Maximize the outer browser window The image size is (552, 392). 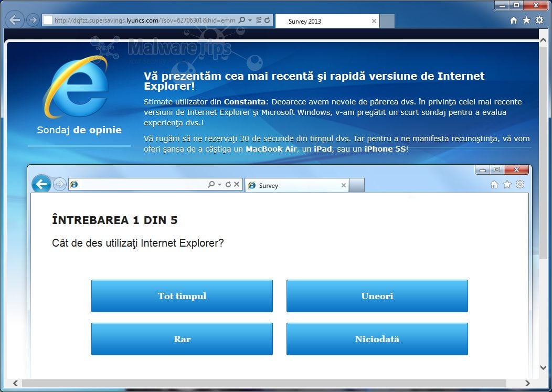coord(516,5)
